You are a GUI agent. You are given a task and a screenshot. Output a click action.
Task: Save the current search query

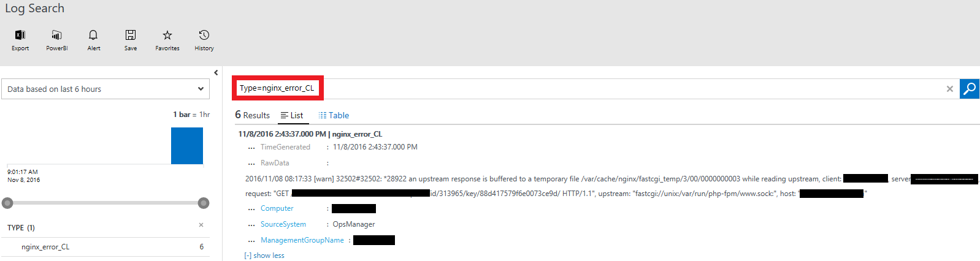131,35
